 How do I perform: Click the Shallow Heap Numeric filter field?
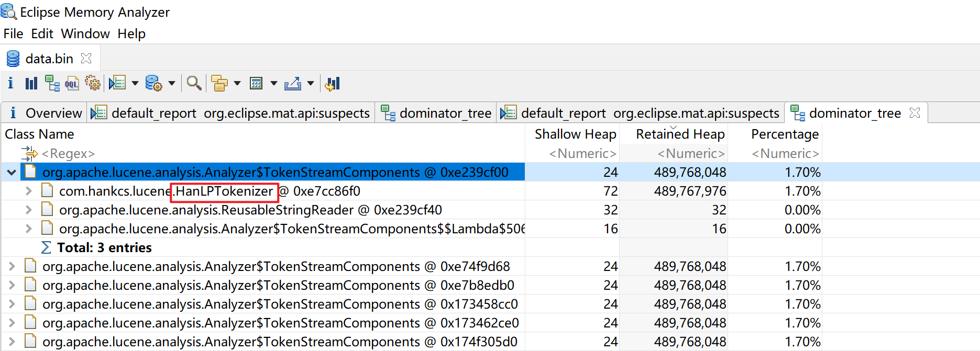[x=582, y=154]
